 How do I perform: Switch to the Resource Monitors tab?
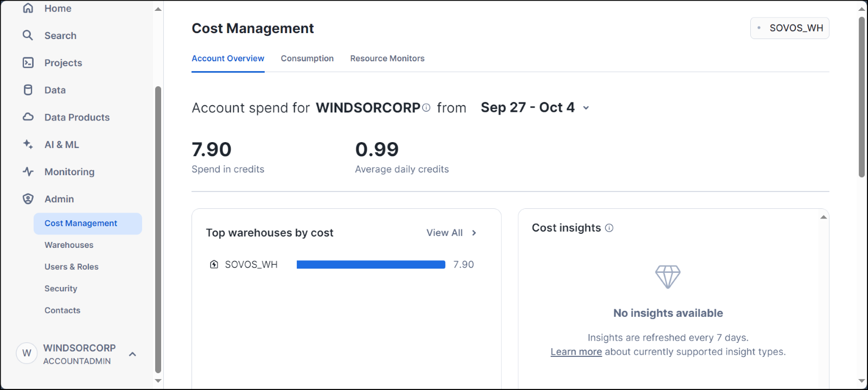click(x=387, y=59)
